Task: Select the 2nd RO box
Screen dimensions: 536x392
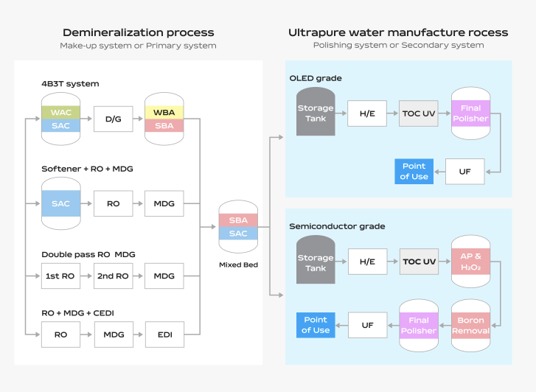Action: point(113,276)
